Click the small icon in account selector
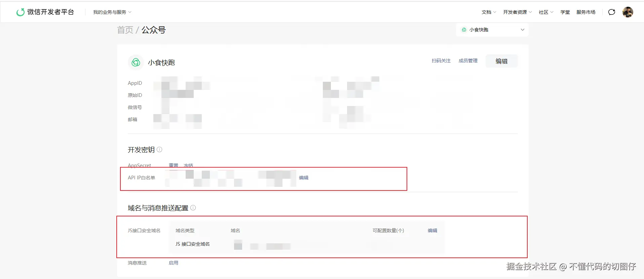This screenshot has height=279, width=644. click(x=464, y=30)
